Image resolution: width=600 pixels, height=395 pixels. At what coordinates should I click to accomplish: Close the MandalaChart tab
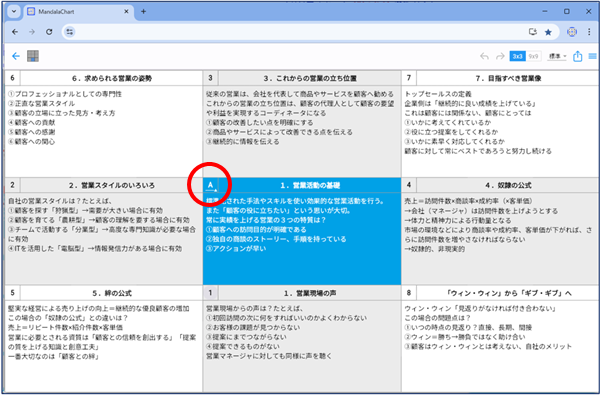[126, 11]
